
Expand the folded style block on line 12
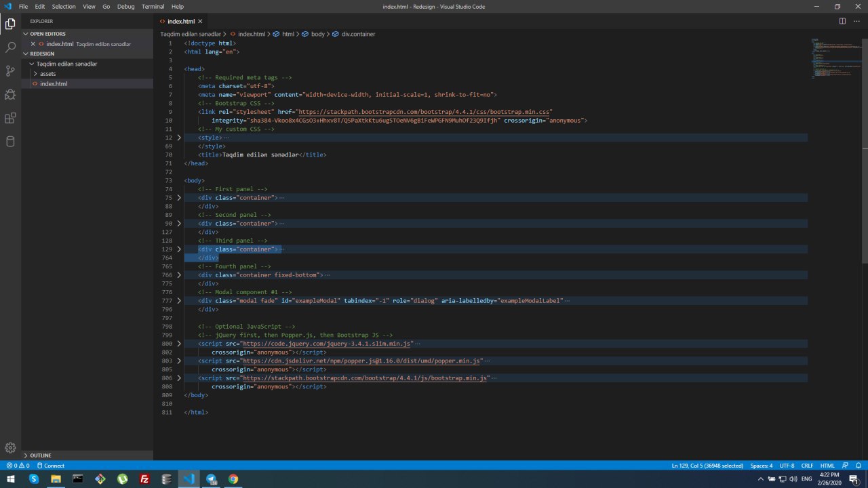[179, 138]
